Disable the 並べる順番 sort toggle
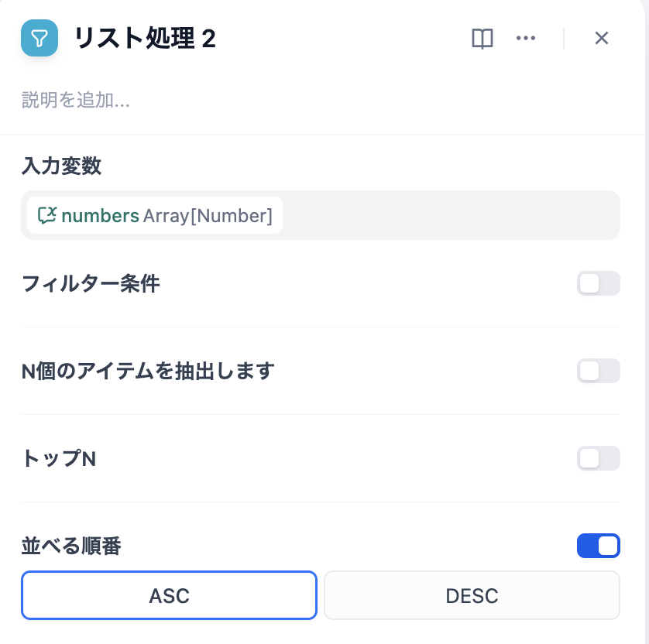 (x=598, y=546)
